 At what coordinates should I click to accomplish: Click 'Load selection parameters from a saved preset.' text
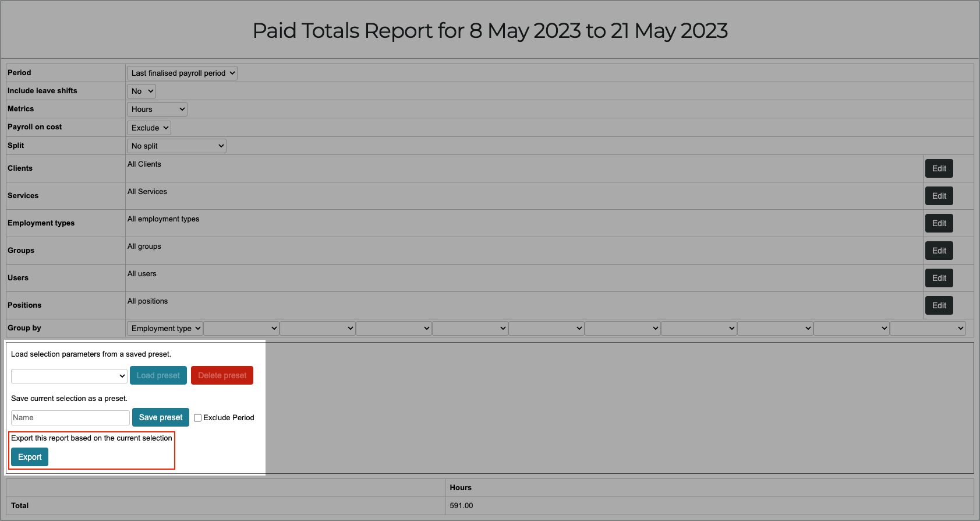click(91, 354)
